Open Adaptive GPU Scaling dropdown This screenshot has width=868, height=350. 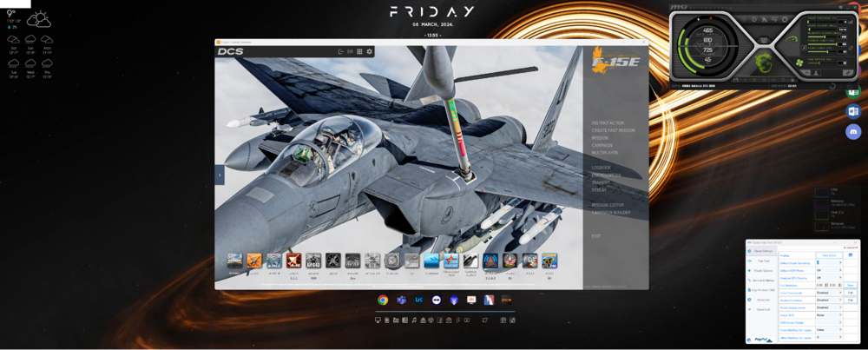pos(829,278)
